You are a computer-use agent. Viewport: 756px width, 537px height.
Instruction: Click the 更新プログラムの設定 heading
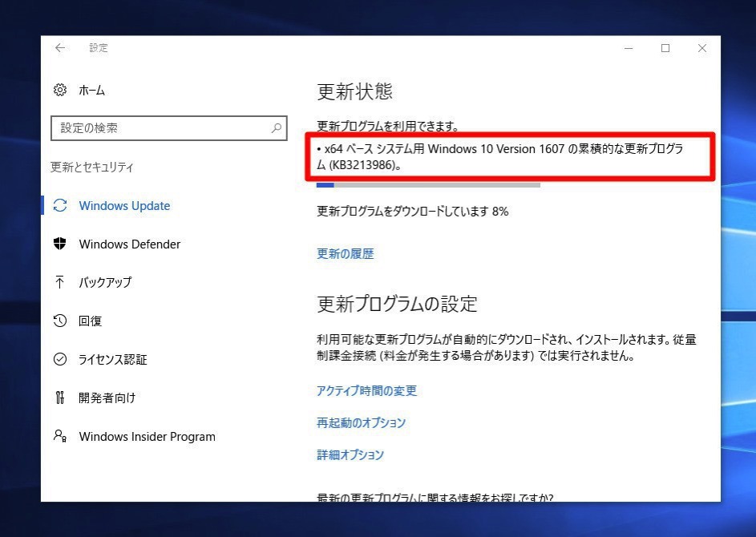[x=398, y=305]
